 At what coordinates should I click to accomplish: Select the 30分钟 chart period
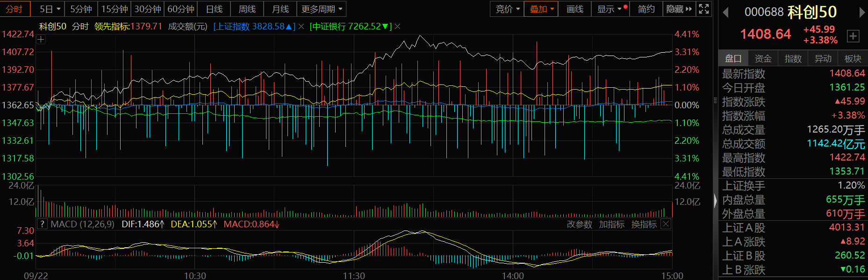[x=148, y=9]
